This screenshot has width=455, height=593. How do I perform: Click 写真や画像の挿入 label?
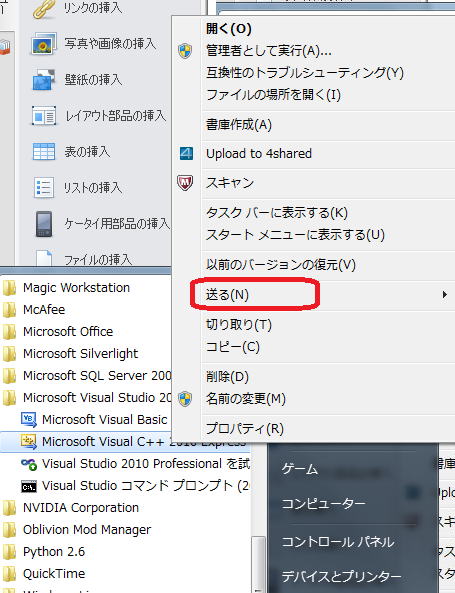click(x=110, y=44)
